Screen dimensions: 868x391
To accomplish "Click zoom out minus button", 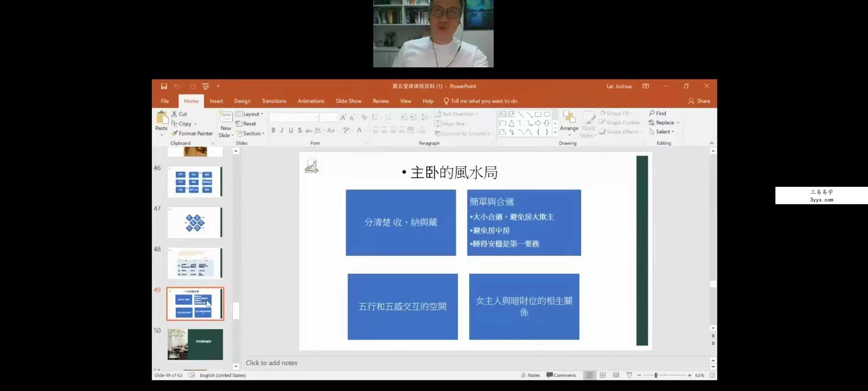I will coord(639,375).
